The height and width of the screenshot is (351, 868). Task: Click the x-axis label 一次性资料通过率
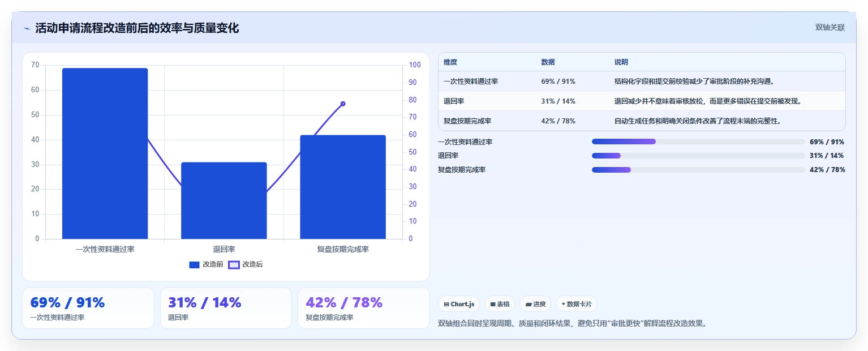105,249
